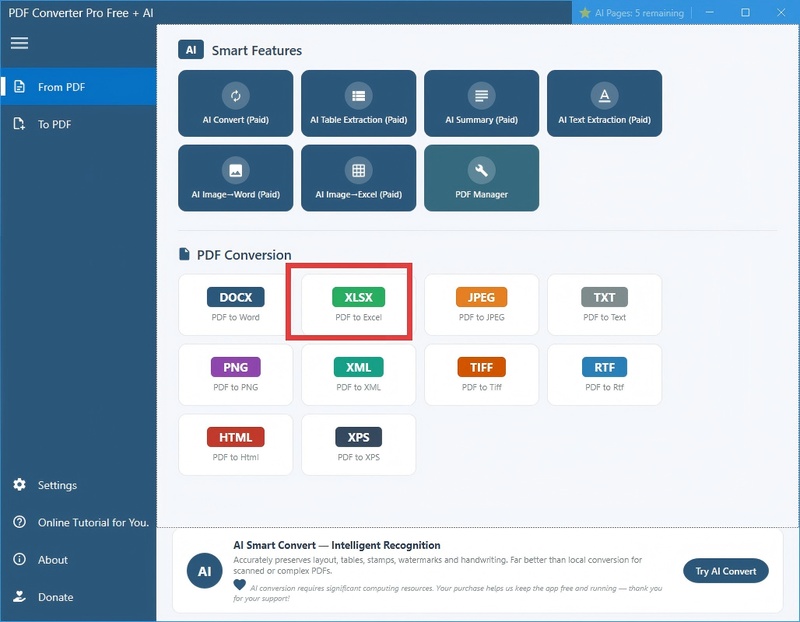Click the Try AI Convert button

(725, 571)
